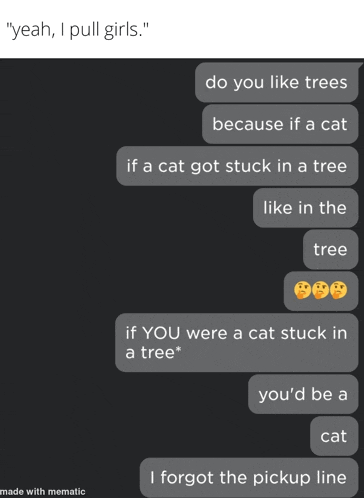This screenshot has height=498, width=364.
Task: Click the "like in the" message bubble
Action: 305,208
